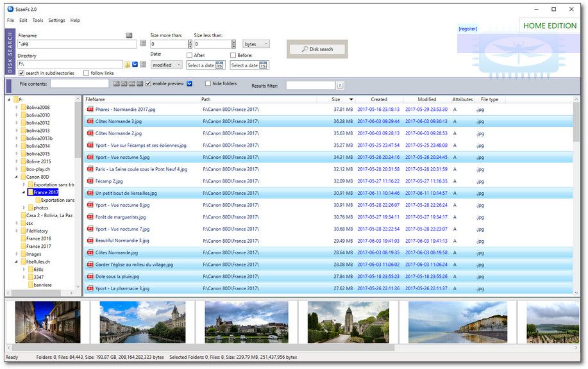Screen dimensions: 588x369
Task: Sort results by the Modified column header
Action: tap(427, 99)
